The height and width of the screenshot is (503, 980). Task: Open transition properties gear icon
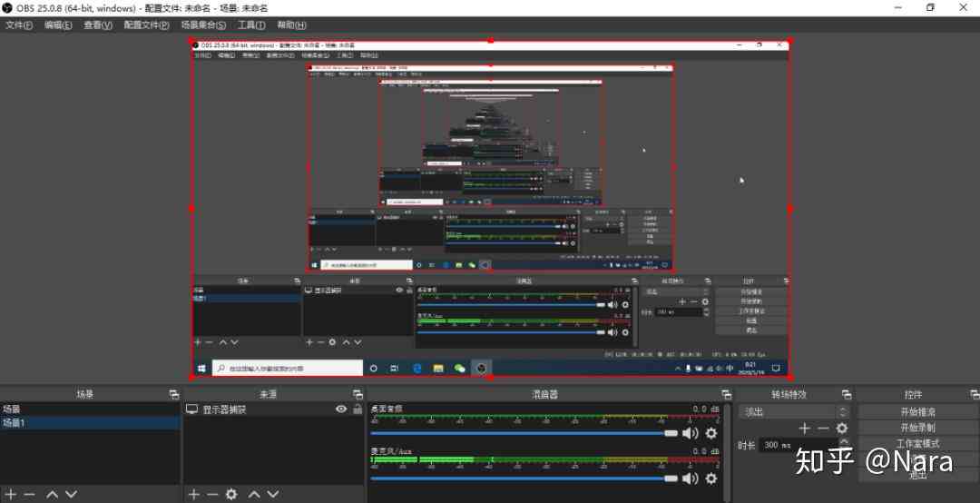coord(842,428)
